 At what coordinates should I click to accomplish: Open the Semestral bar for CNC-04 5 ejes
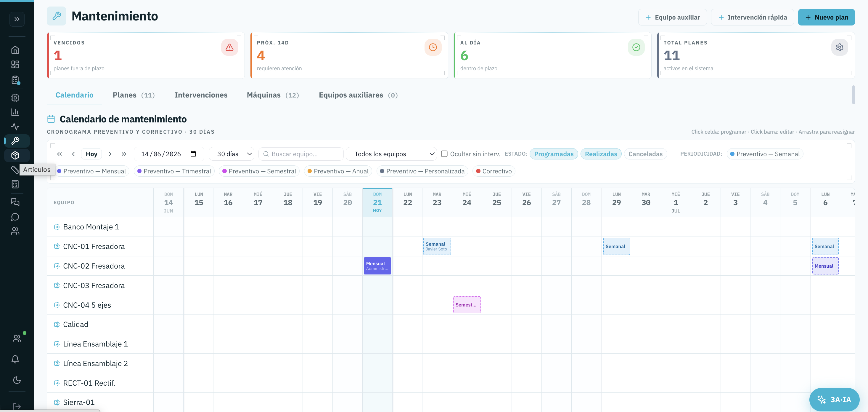pos(467,305)
